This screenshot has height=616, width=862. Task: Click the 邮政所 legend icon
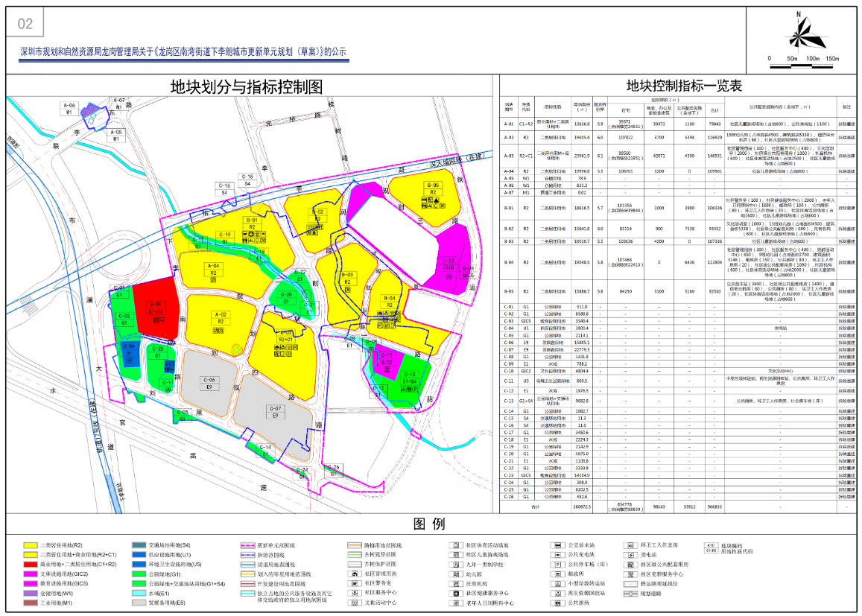coord(556,574)
